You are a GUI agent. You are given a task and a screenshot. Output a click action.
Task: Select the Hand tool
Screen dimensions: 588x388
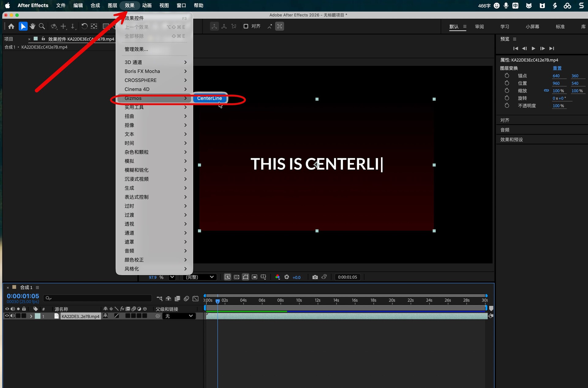tap(32, 26)
